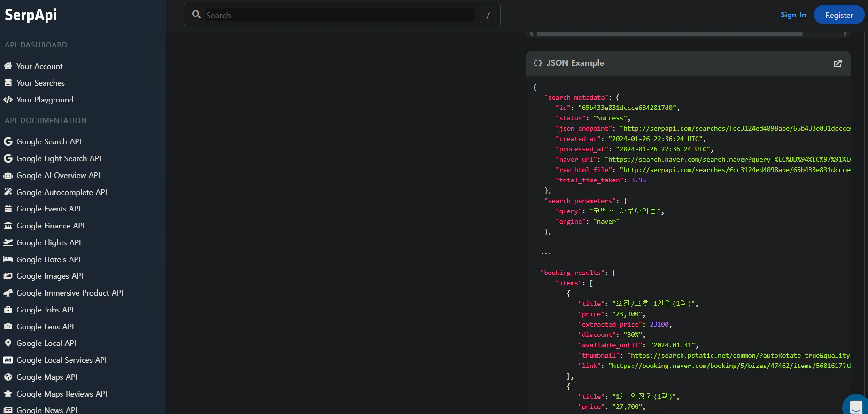Open Google Lens API docs
Screen dimensions: 868x414
[45, 327]
